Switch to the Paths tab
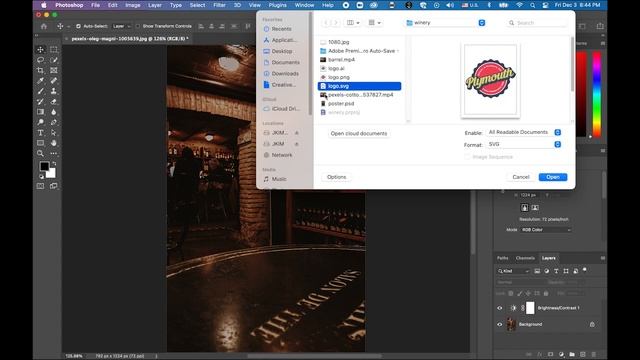Screen dimensions: 640x360 tap(502, 258)
